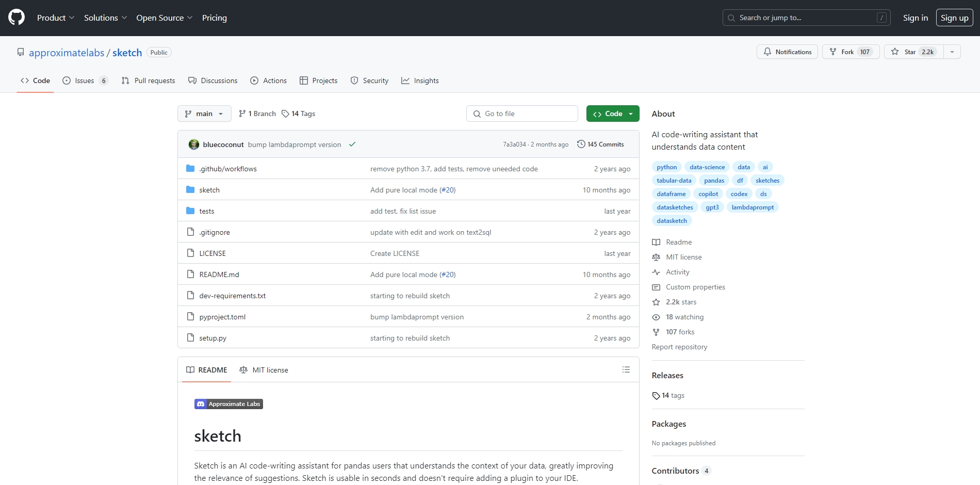The image size is (980, 485).
Task: Open the pyproject.toml file
Action: [x=222, y=317]
